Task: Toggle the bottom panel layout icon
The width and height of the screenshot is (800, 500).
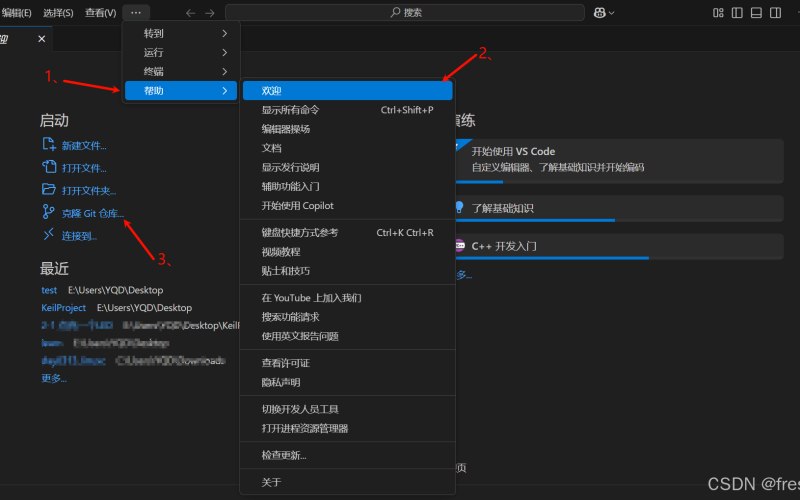Action: (x=756, y=13)
